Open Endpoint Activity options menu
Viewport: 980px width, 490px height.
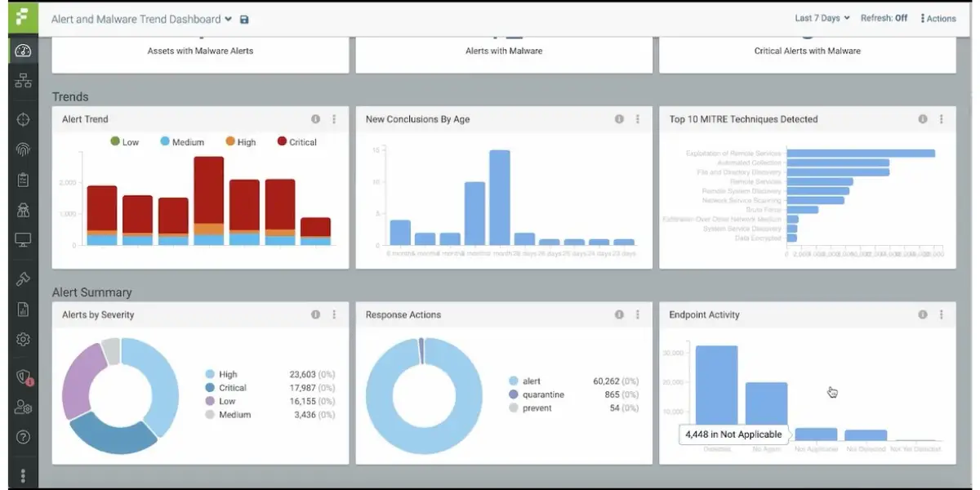[x=942, y=314]
